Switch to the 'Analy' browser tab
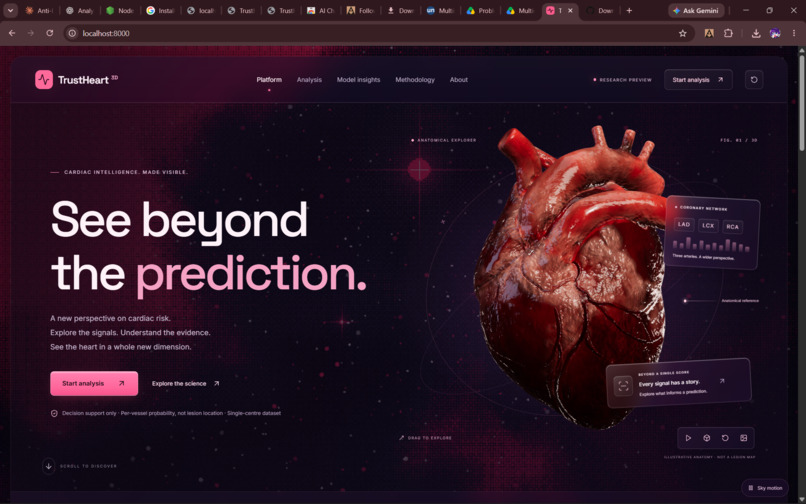806x504 pixels. pyautogui.click(x=79, y=10)
